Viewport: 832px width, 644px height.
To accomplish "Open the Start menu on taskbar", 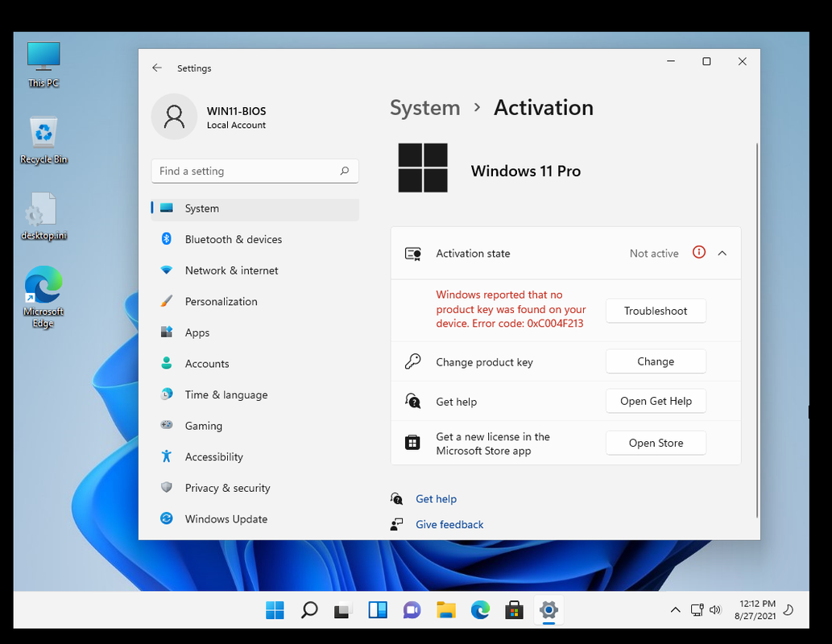I will (x=275, y=610).
